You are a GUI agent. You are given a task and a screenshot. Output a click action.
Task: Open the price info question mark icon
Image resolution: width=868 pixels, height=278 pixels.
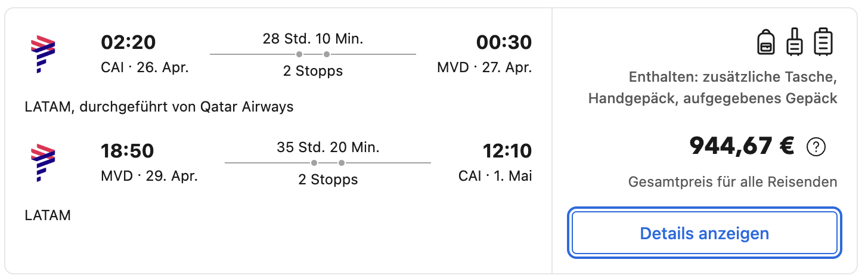coord(816,147)
